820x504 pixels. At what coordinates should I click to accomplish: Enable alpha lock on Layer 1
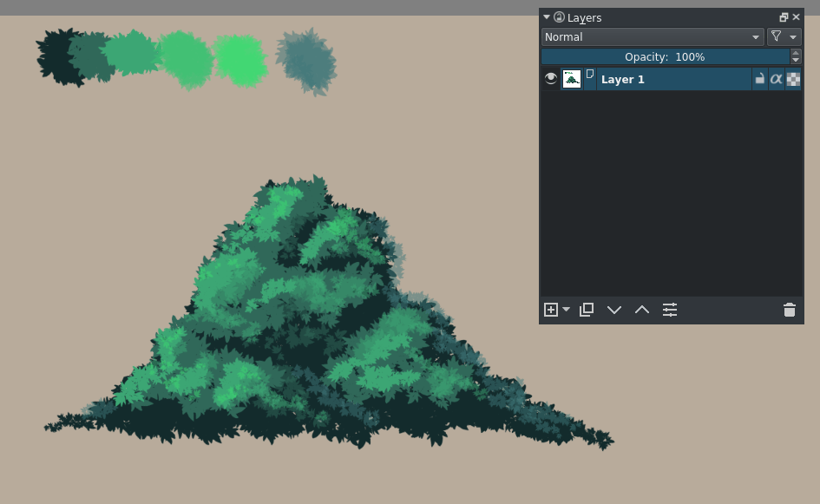click(x=776, y=78)
